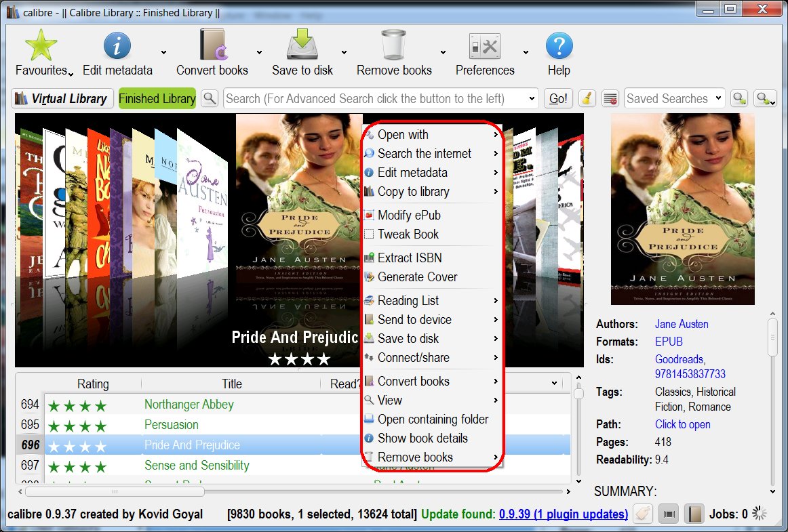
Task: Expand the Open with submenu
Action: 432,135
